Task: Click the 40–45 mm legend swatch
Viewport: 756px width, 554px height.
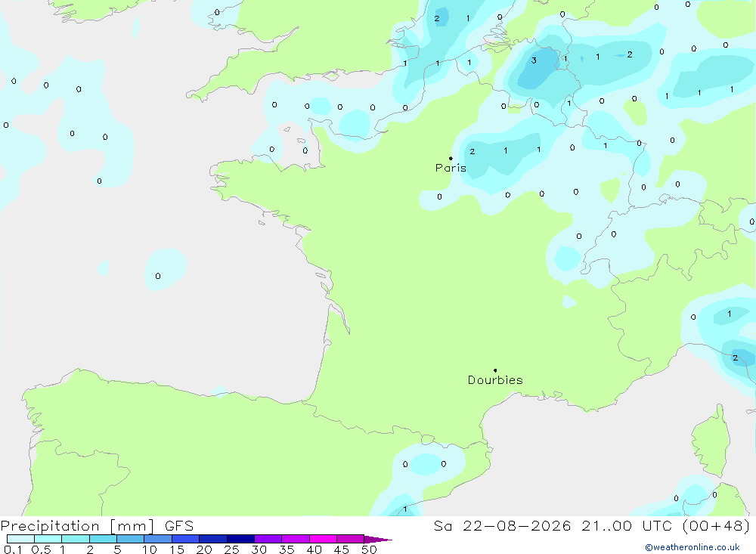Action: (x=323, y=539)
